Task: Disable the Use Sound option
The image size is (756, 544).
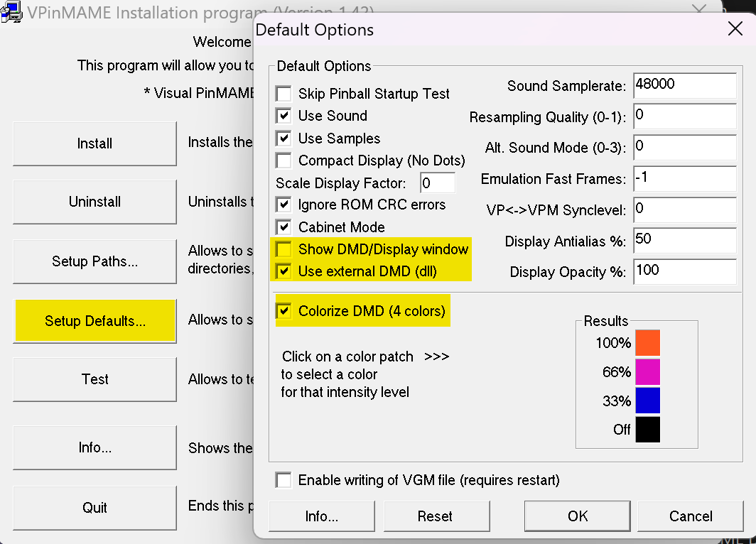Action: [283, 116]
